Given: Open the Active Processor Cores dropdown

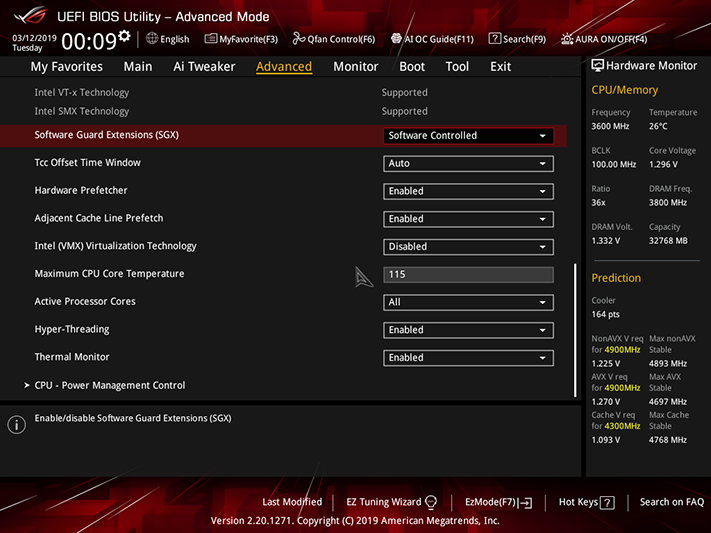Looking at the screenshot, I should pos(468,302).
